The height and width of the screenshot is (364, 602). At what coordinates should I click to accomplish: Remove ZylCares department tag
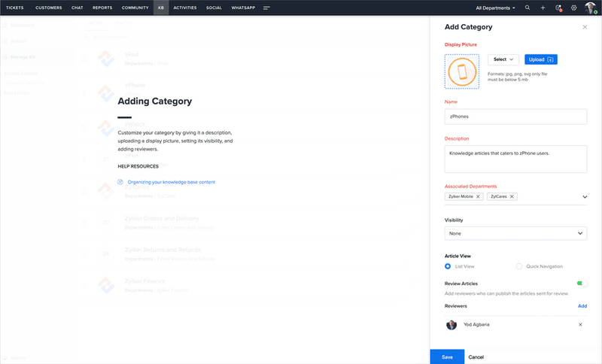[x=512, y=196]
